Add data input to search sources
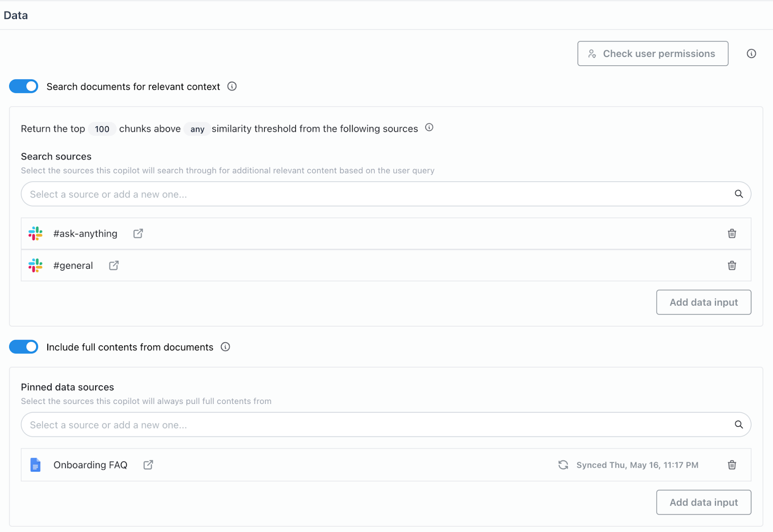Image resolution: width=773 pixels, height=532 pixels. tap(703, 302)
